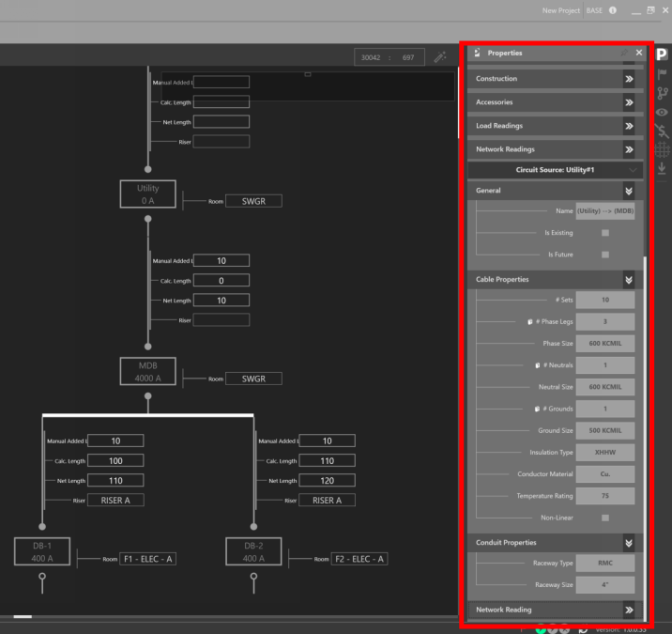Click DB-1 Calc. Length field 100
The image size is (672, 634).
[115, 460]
